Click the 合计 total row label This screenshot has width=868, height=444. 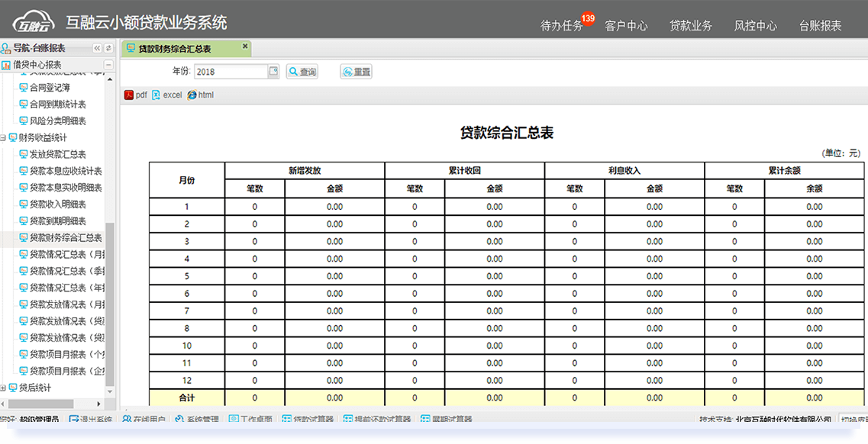[x=186, y=397]
